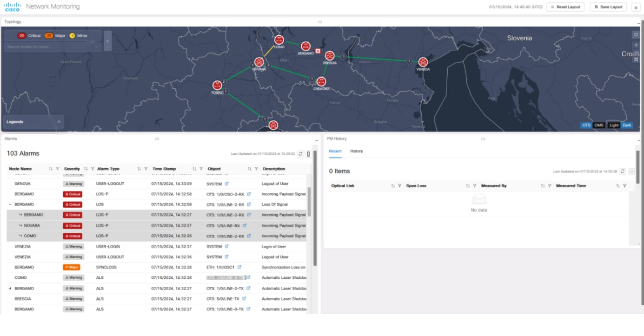
Task: Collapse the topology filter side panel
Action: pyautogui.click(x=107, y=41)
